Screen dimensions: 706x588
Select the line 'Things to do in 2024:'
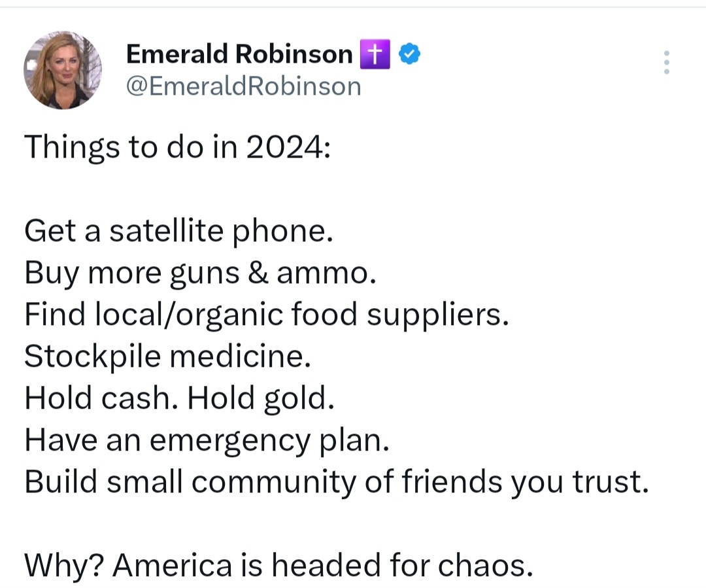[178, 147]
